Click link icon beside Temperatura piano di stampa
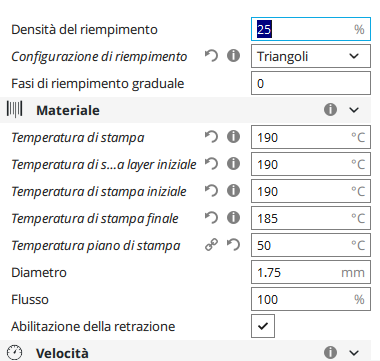The height and width of the screenshot is (361, 380). click(211, 245)
